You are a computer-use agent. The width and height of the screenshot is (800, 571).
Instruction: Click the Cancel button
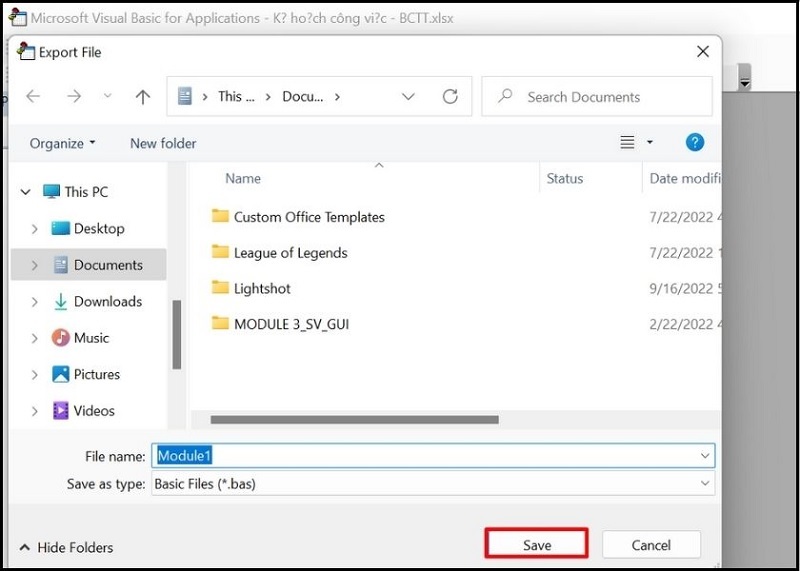coord(651,545)
